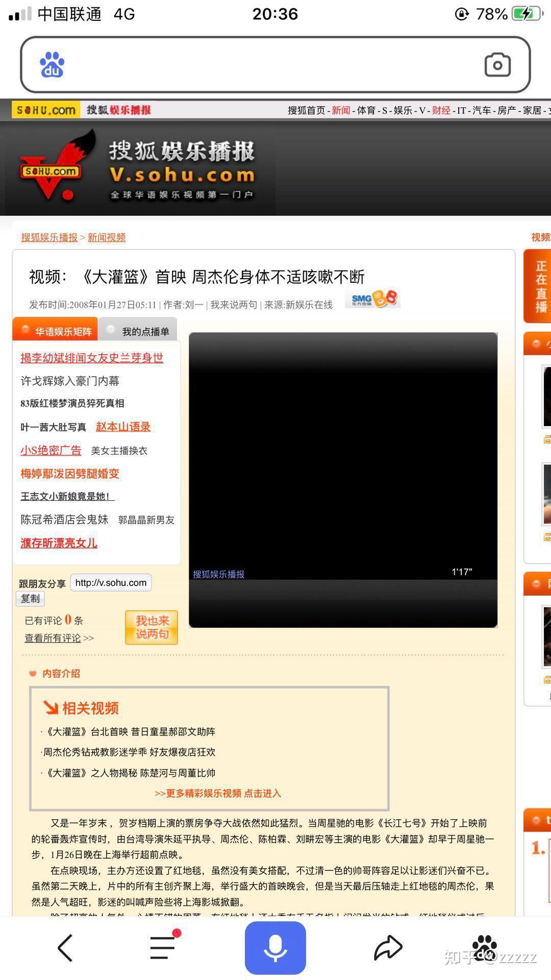
Task: Click 更多精彩娱乐视频 点击进入 link
Action: [x=218, y=793]
